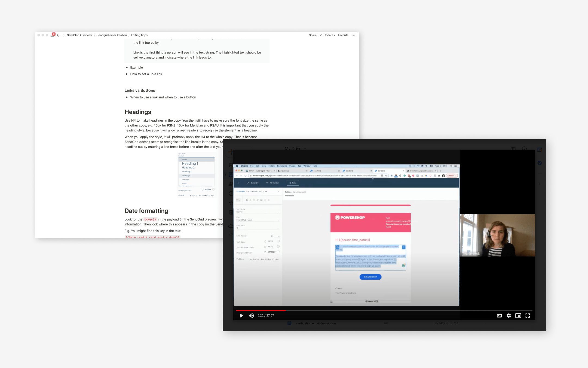This screenshot has width=588, height=368.
Task: Insert a link using the chain icon
Action: [x=258, y=200]
